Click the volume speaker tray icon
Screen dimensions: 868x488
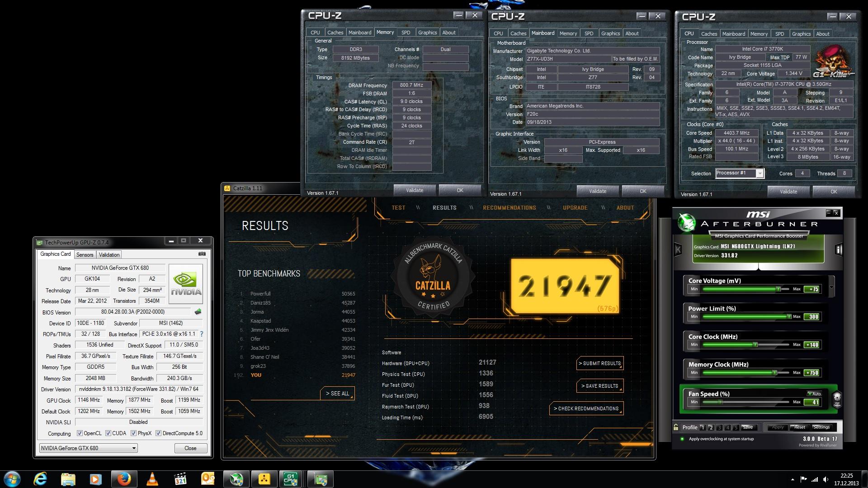tap(826, 479)
